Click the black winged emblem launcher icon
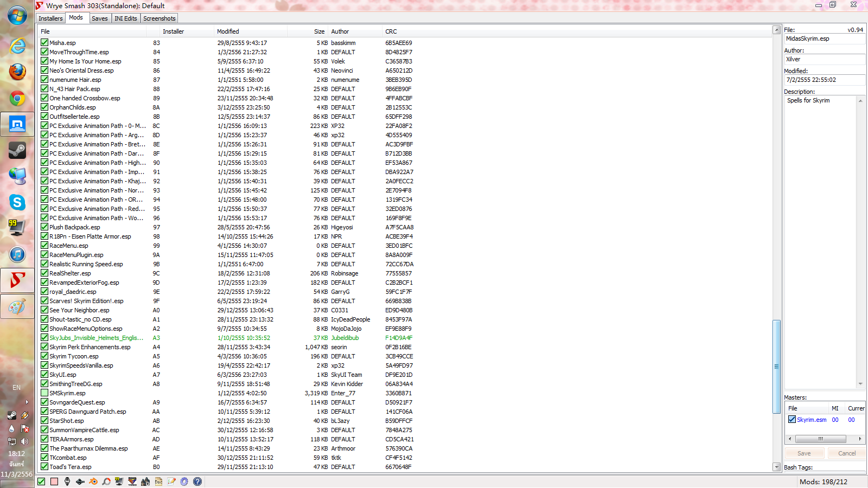 [x=80, y=481]
